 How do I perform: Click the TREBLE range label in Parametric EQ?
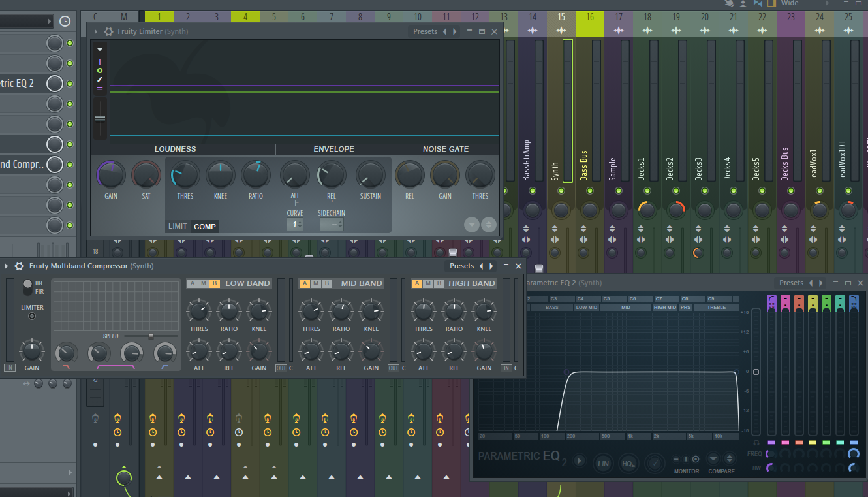(x=717, y=308)
